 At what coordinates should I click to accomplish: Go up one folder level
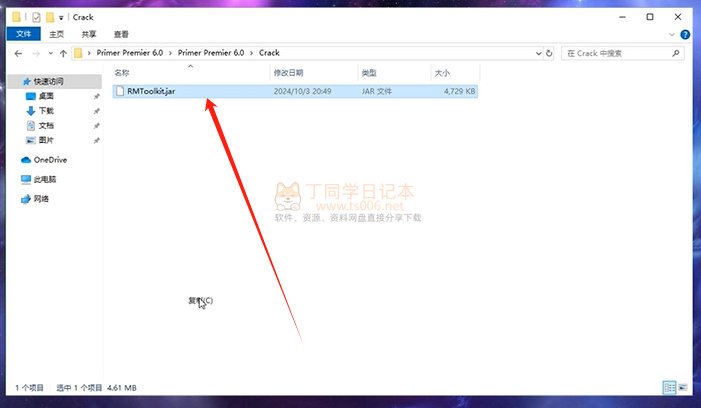tap(63, 54)
